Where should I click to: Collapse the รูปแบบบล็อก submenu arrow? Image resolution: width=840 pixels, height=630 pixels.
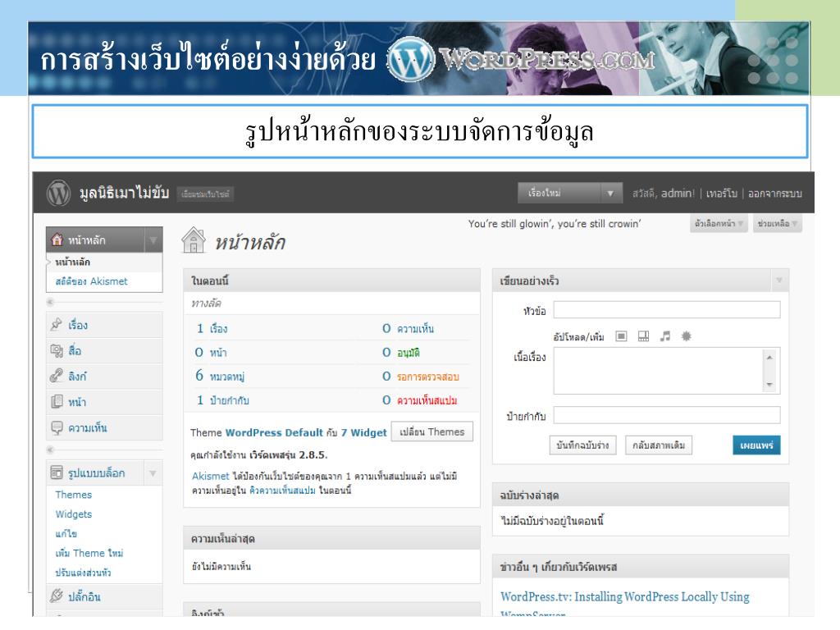point(153,473)
